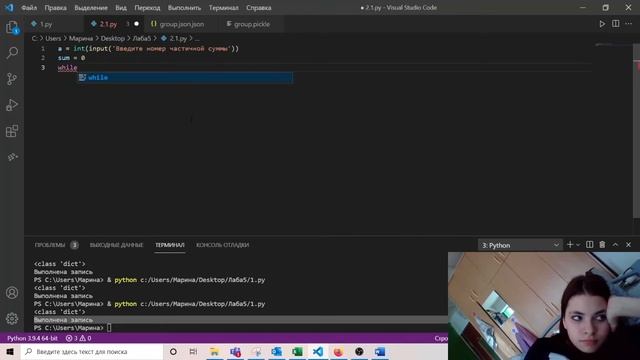Create a new terminal with the plus icon
This screenshot has width=640, height=360.
(570, 244)
